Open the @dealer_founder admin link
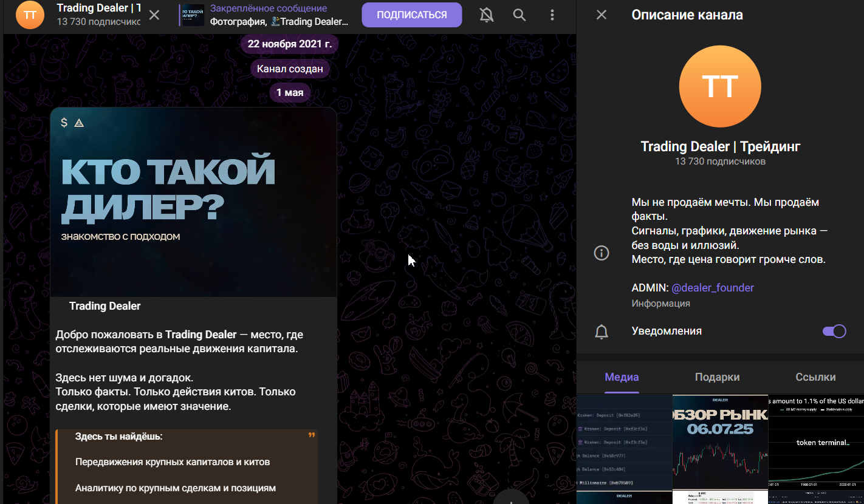This screenshot has height=504, width=864. (713, 287)
